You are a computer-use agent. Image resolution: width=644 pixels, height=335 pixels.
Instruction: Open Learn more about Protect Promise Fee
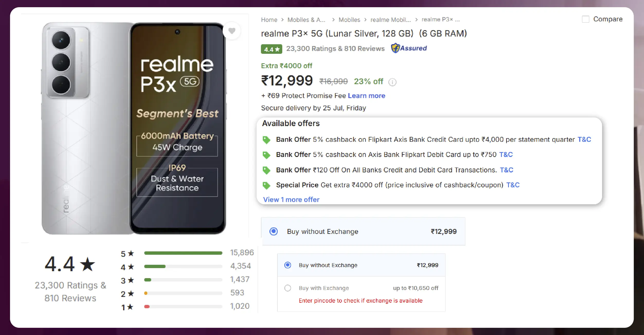[x=366, y=96]
